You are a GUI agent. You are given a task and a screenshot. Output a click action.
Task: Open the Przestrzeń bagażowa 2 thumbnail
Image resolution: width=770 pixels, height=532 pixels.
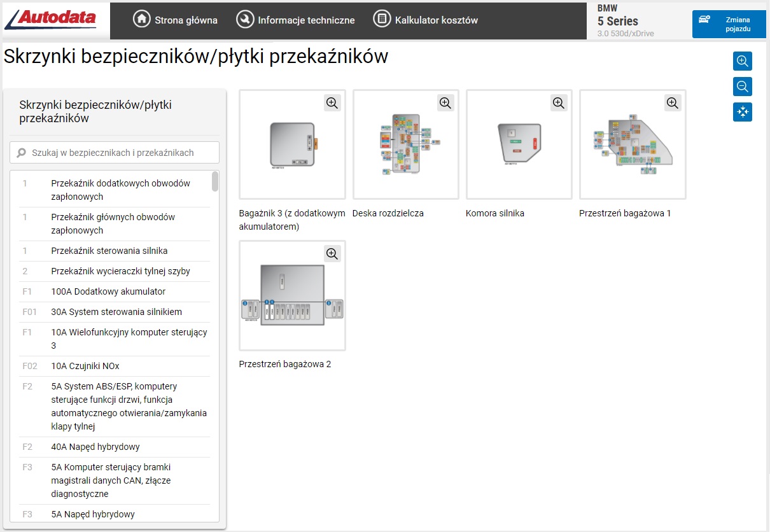(x=293, y=296)
